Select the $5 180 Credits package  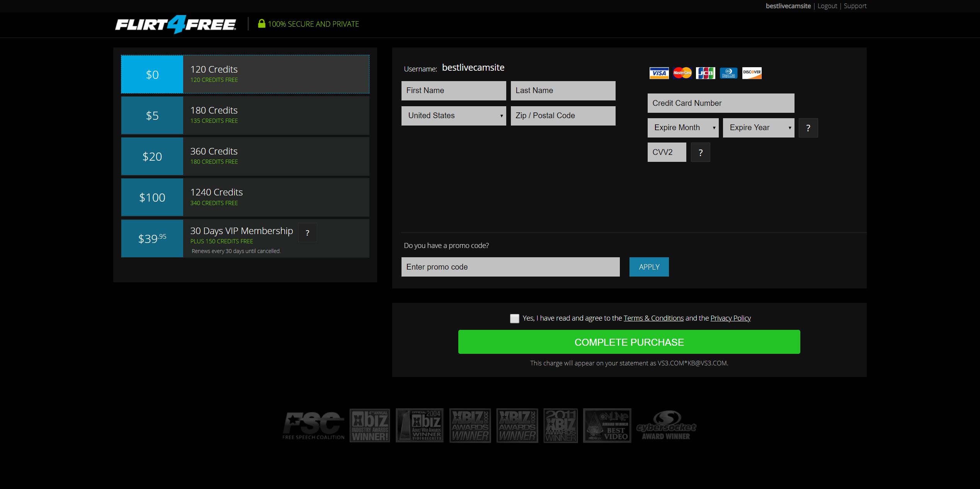[x=245, y=115]
